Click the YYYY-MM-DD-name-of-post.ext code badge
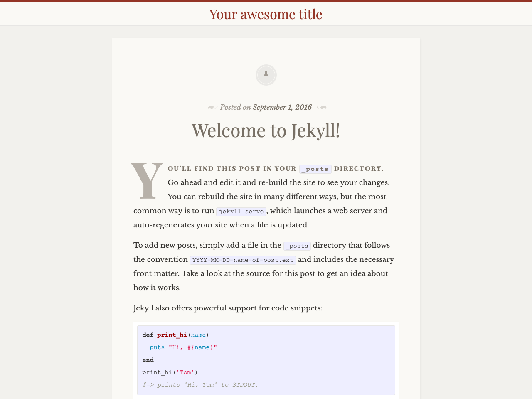 (243, 259)
